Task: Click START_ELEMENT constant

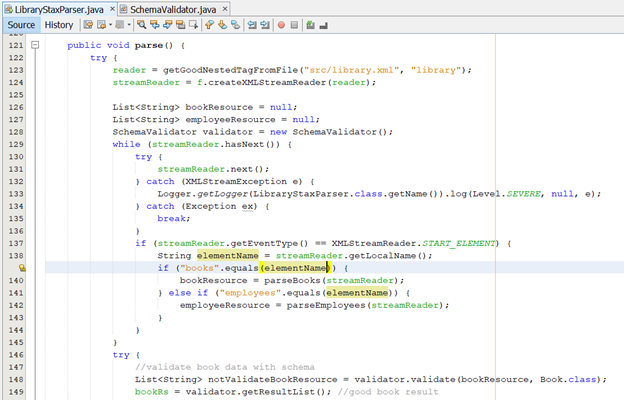Action: coord(458,243)
